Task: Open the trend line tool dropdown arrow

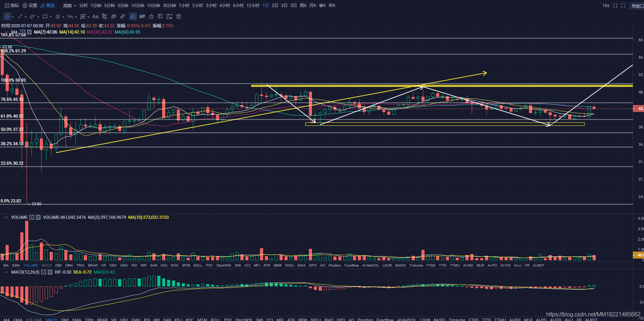Action: click(26, 17)
